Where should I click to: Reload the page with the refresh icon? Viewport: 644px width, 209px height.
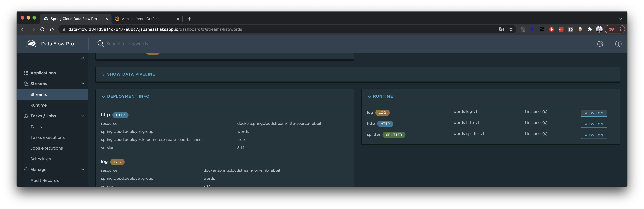(x=42, y=29)
